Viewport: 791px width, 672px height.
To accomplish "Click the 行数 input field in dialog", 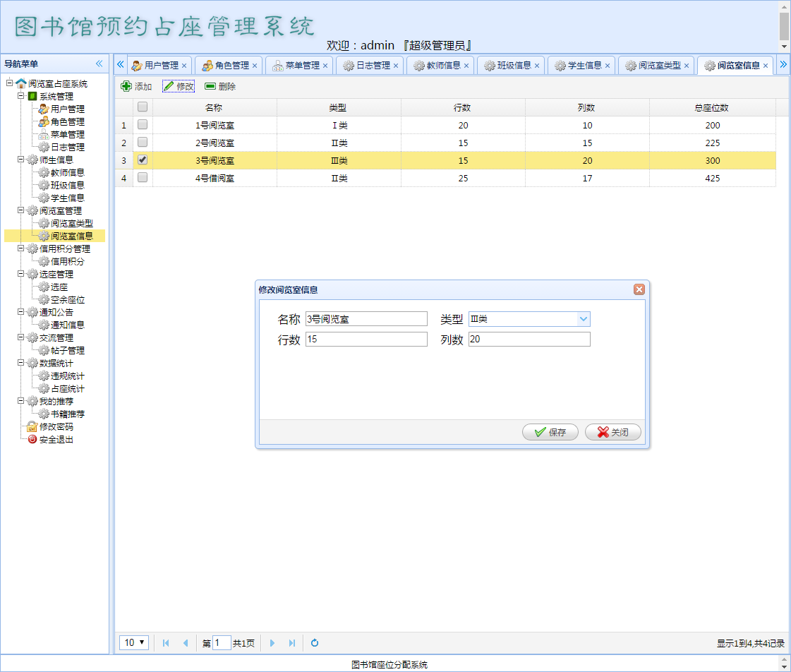I will [x=366, y=339].
